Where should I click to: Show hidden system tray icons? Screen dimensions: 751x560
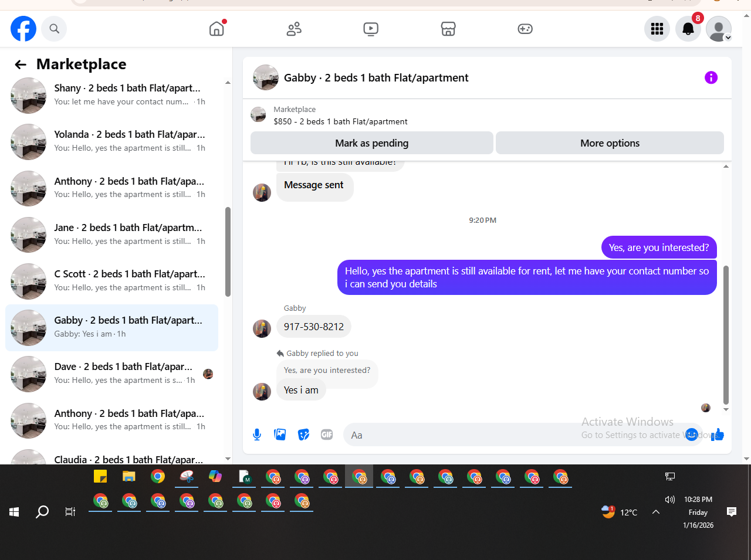pyautogui.click(x=656, y=512)
